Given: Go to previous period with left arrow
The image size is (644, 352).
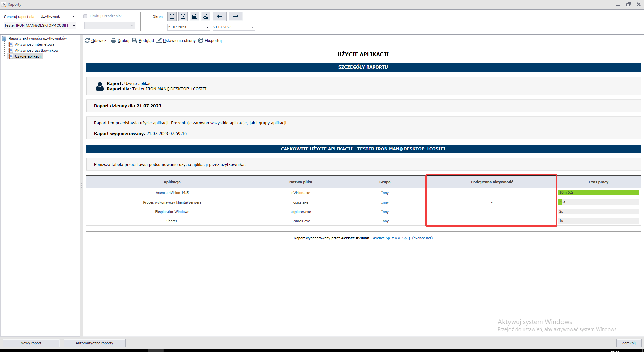Looking at the screenshot, I should point(220,16).
